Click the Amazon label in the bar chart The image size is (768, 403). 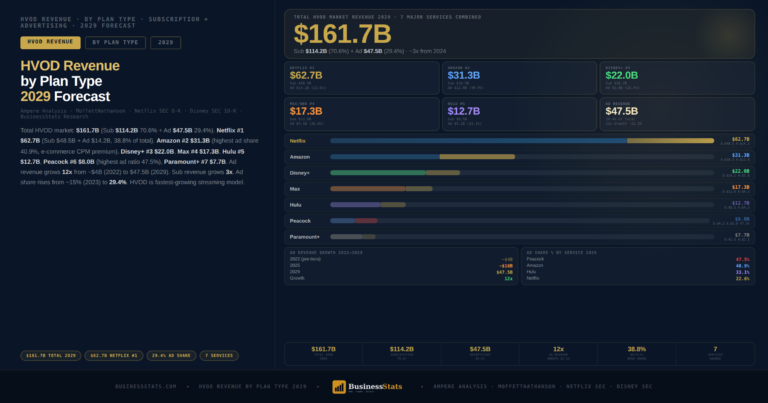coord(300,157)
